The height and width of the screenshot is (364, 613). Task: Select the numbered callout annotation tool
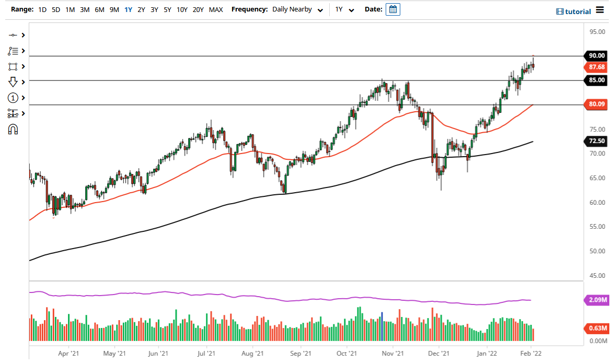coord(14,98)
